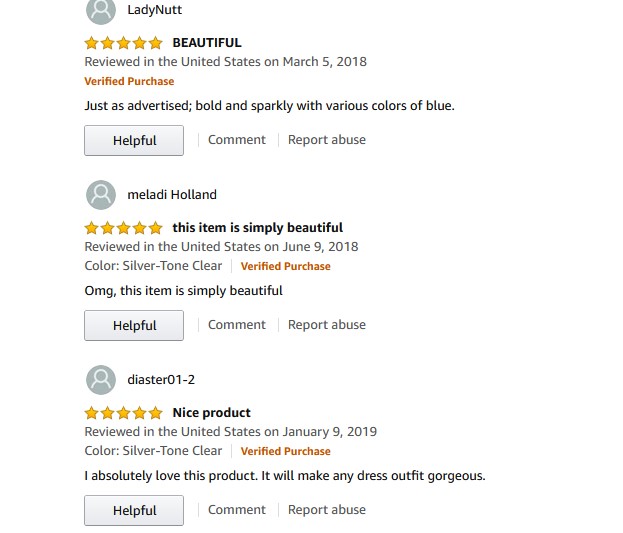623x533 pixels.
Task: Open diaster01-2's reviewer profile name
Action: 161,380
